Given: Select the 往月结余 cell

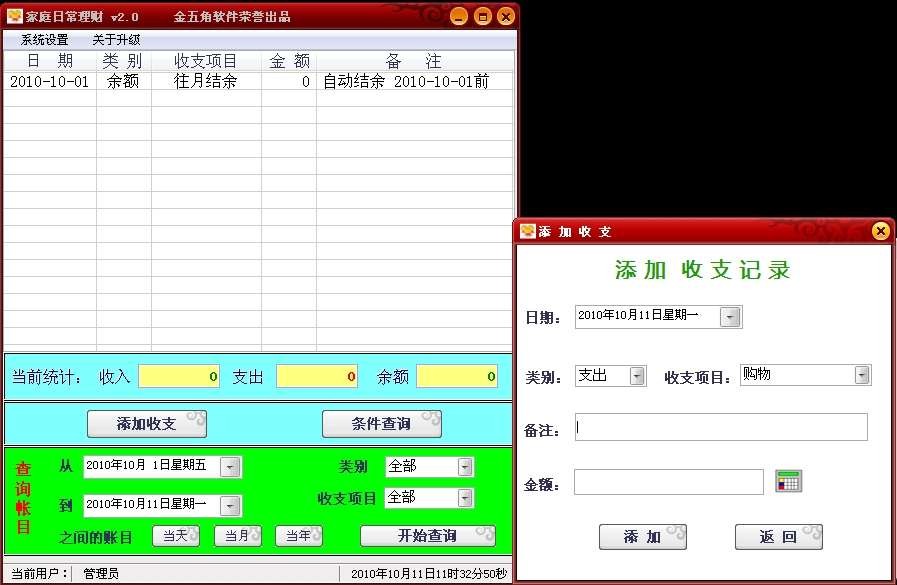Looking at the screenshot, I should pos(206,81).
